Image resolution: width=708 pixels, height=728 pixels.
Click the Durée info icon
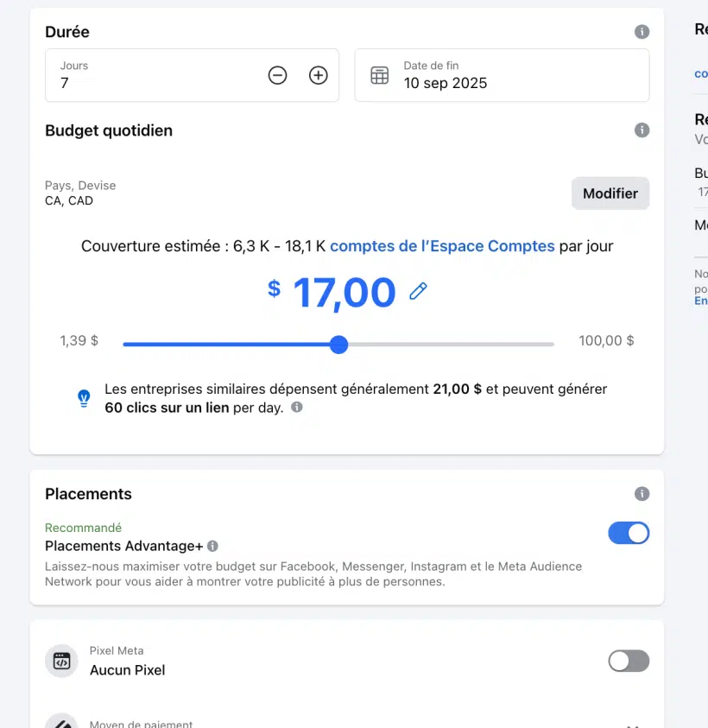click(x=642, y=32)
